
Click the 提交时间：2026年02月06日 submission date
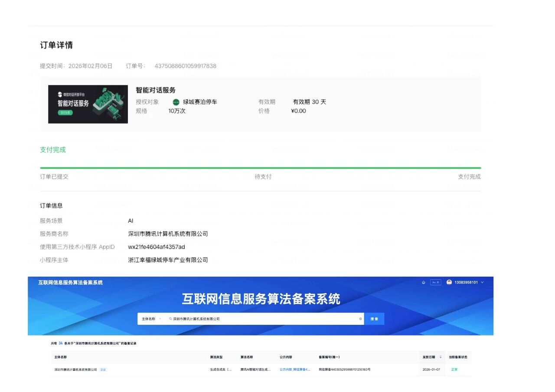pos(76,66)
